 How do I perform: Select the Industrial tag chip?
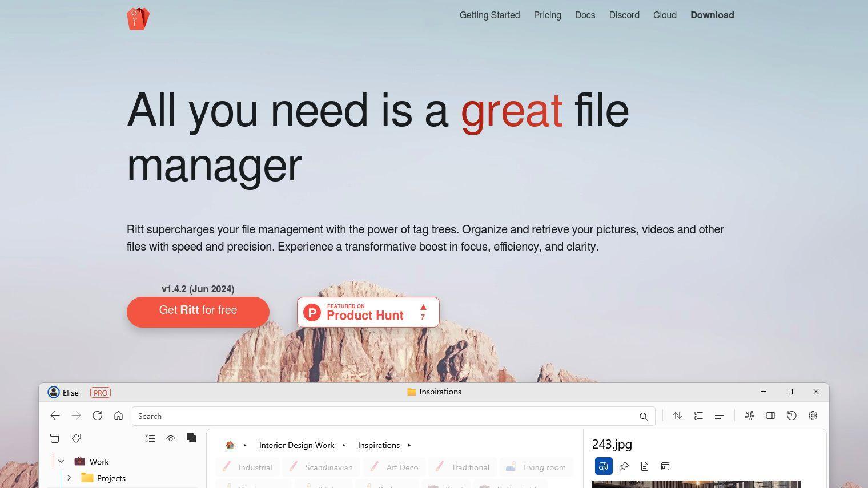(x=248, y=467)
